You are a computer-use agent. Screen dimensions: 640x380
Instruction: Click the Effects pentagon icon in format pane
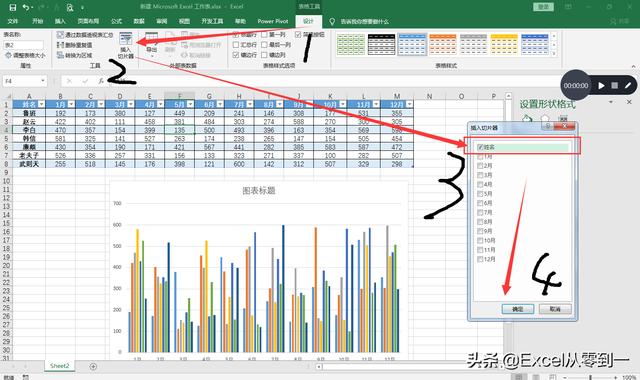pyautogui.click(x=545, y=119)
